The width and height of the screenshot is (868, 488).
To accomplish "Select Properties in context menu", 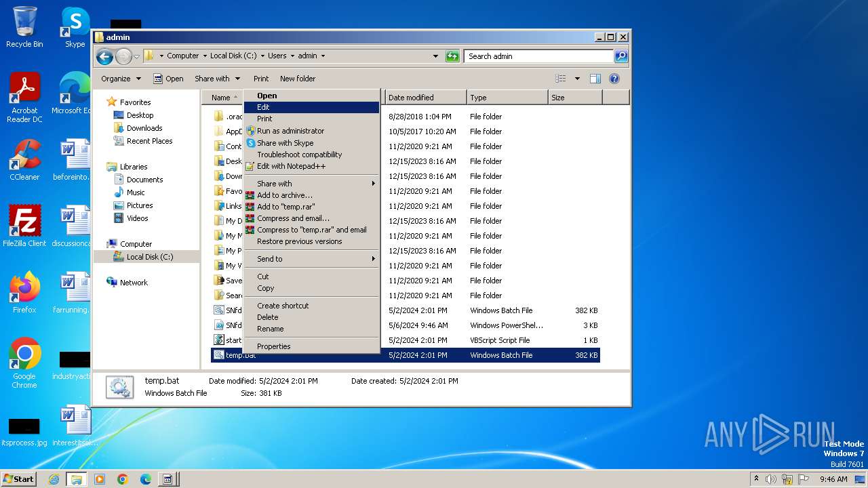I will tap(312, 346).
